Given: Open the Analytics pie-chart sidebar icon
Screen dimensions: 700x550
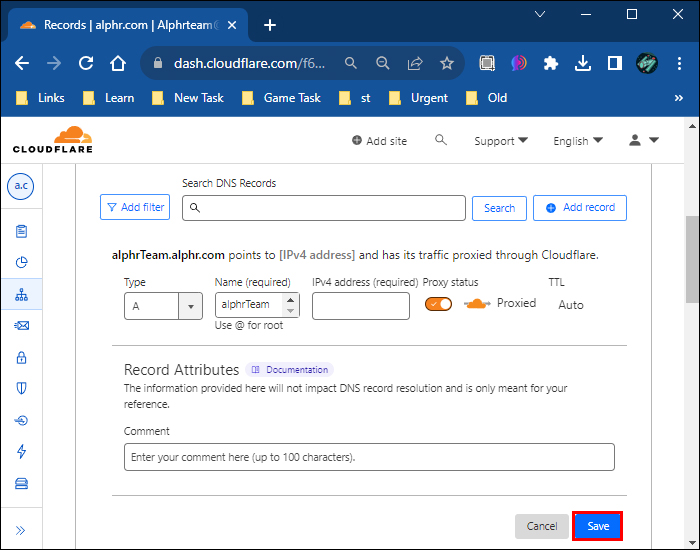Looking at the screenshot, I should [x=21, y=262].
